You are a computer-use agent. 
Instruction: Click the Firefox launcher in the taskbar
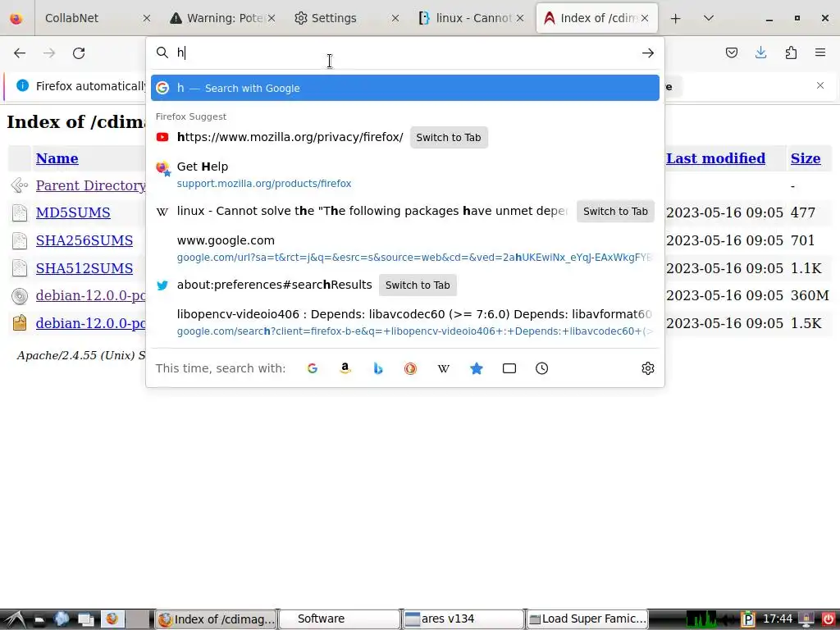(112, 619)
